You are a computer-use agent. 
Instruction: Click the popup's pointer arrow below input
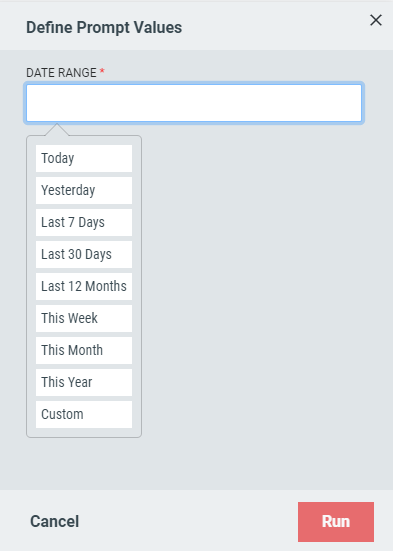57,129
